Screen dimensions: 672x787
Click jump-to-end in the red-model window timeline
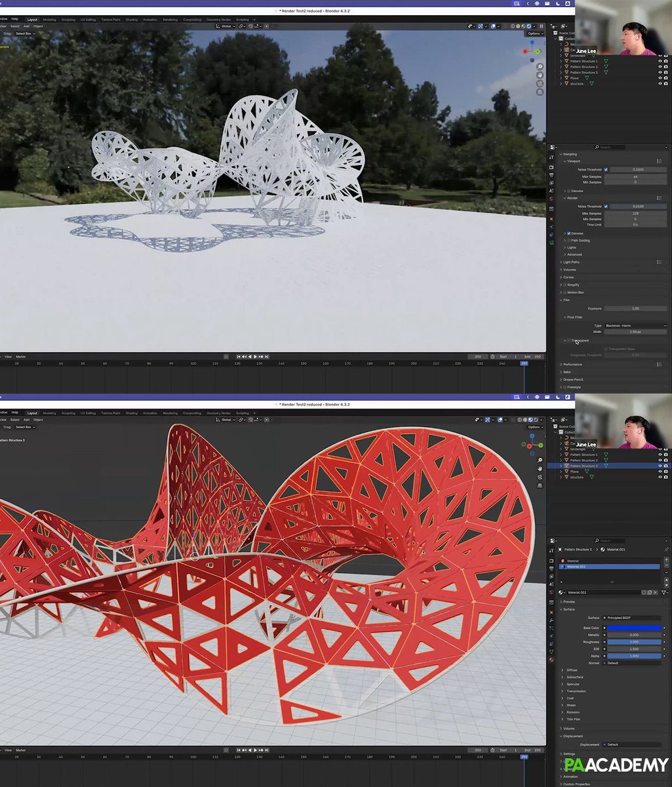click(x=267, y=750)
